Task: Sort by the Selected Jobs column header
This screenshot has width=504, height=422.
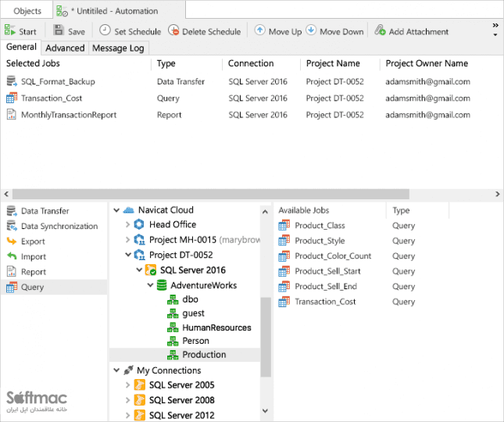Action: click(77, 63)
